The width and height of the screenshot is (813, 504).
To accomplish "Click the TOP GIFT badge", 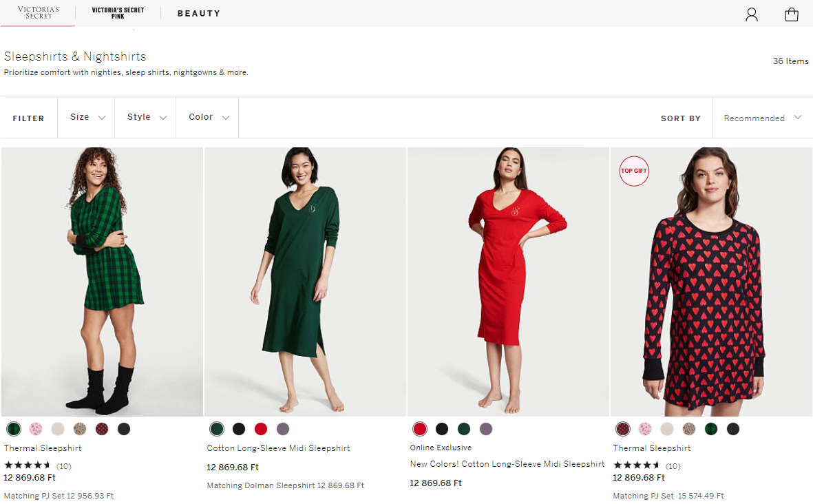I will tap(633, 171).
